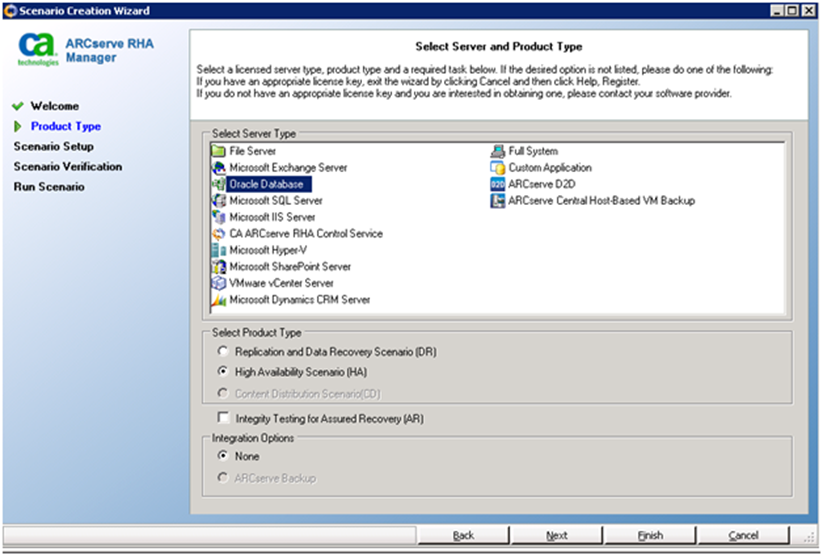Select the Full System label
The height and width of the screenshot is (556, 823).
pyautogui.click(x=533, y=151)
